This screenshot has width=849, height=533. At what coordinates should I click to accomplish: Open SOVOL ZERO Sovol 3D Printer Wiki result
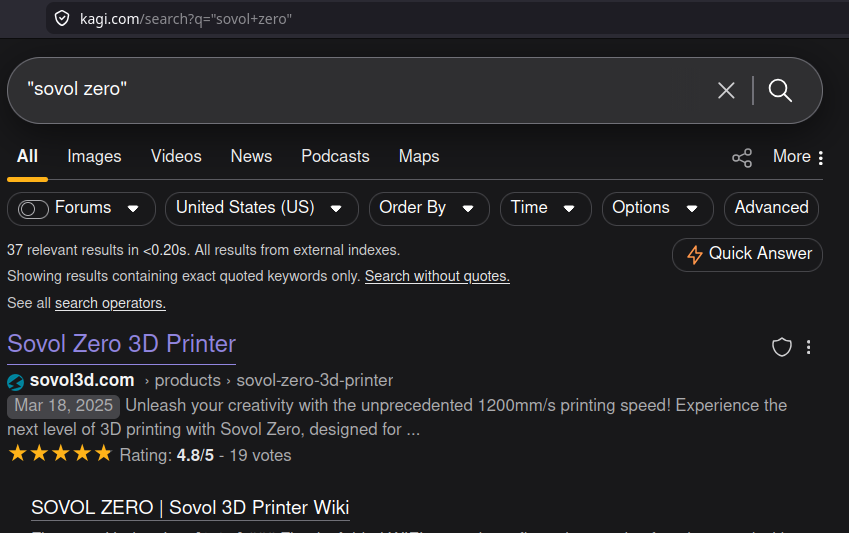(x=190, y=508)
